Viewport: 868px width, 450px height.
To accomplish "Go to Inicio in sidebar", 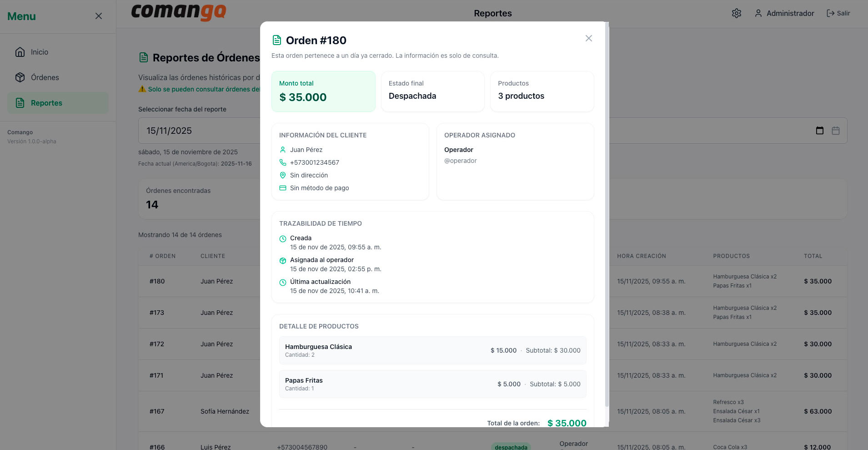I will (40, 52).
